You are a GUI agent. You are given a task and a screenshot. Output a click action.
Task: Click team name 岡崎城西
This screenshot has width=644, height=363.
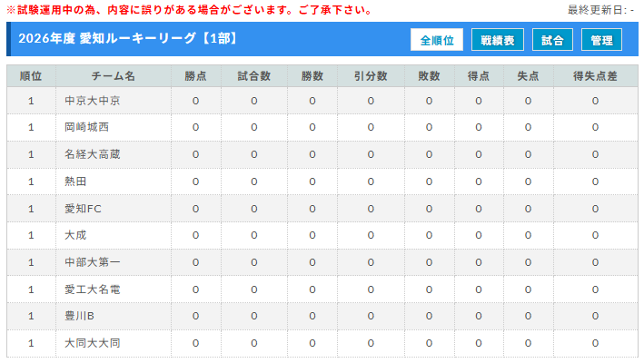(86, 128)
